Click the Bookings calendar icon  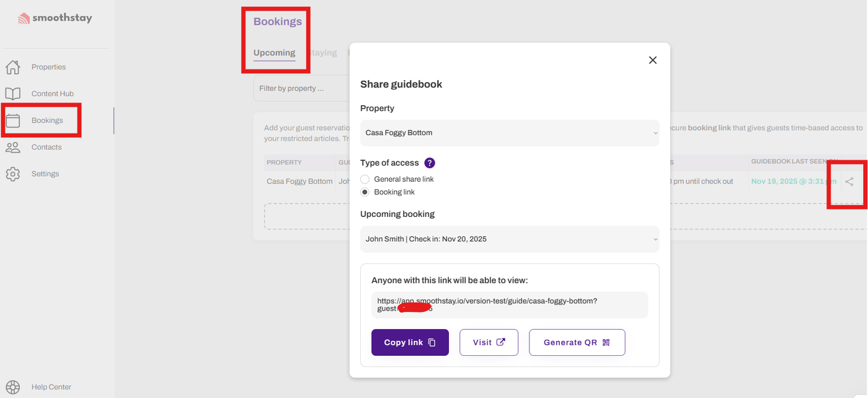(x=13, y=120)
